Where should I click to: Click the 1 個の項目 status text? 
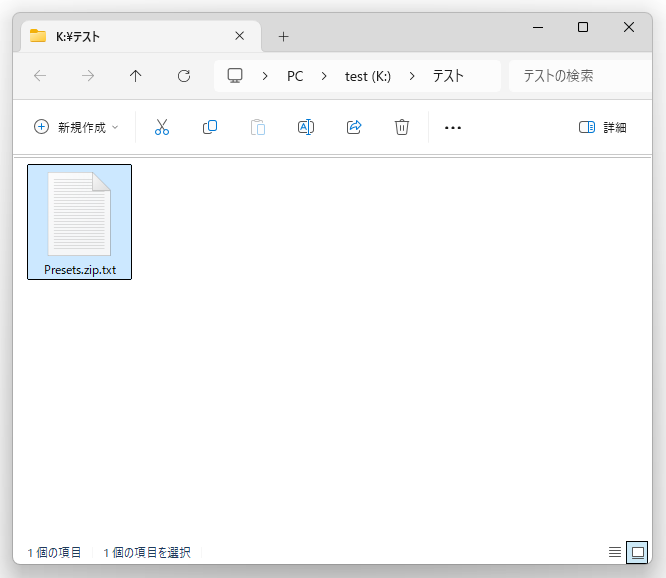54,553
